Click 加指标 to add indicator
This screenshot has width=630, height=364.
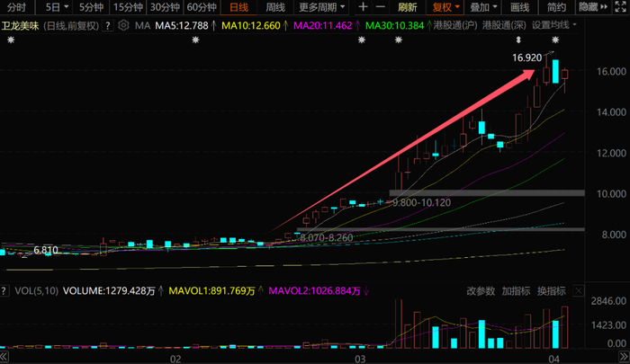(x=516, y=291)
